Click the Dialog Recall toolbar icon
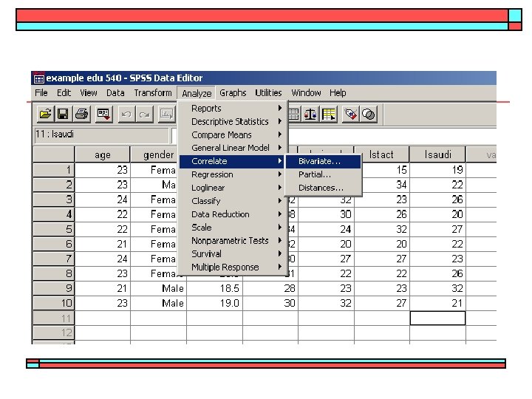The height and width of the screenshot is (399, 532). tap(103, 114)
